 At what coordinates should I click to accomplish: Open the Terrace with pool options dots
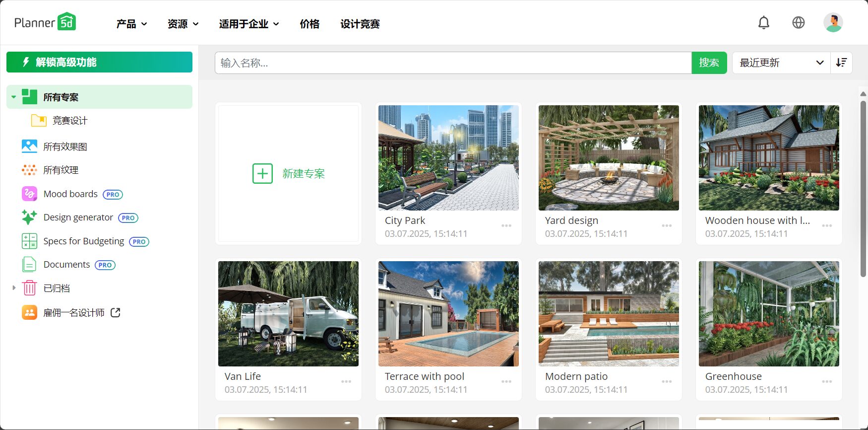506,382
